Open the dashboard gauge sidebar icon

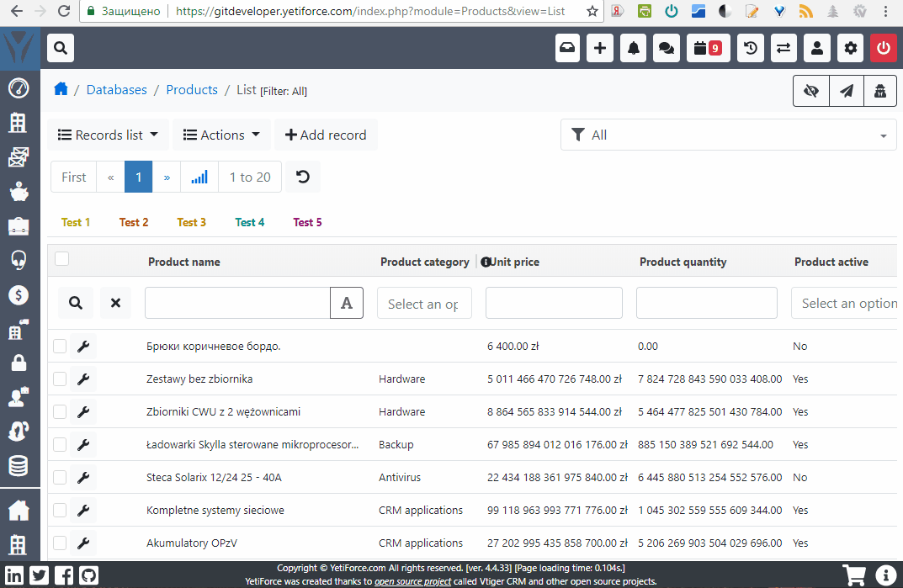19,88
